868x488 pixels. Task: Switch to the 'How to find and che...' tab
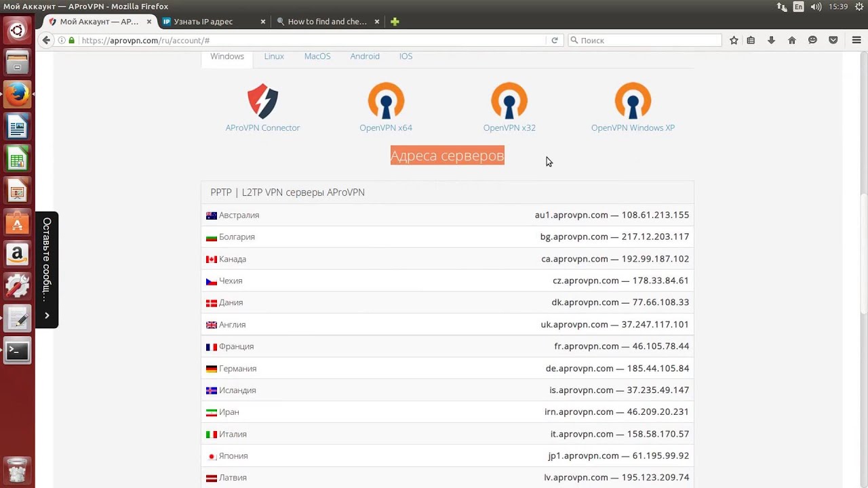click(328, 22)
